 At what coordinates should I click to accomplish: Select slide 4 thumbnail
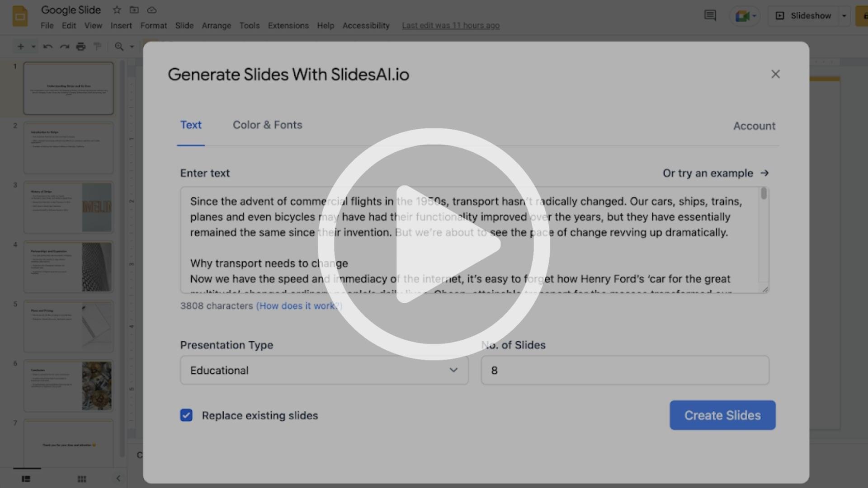[x=68, y=267]
